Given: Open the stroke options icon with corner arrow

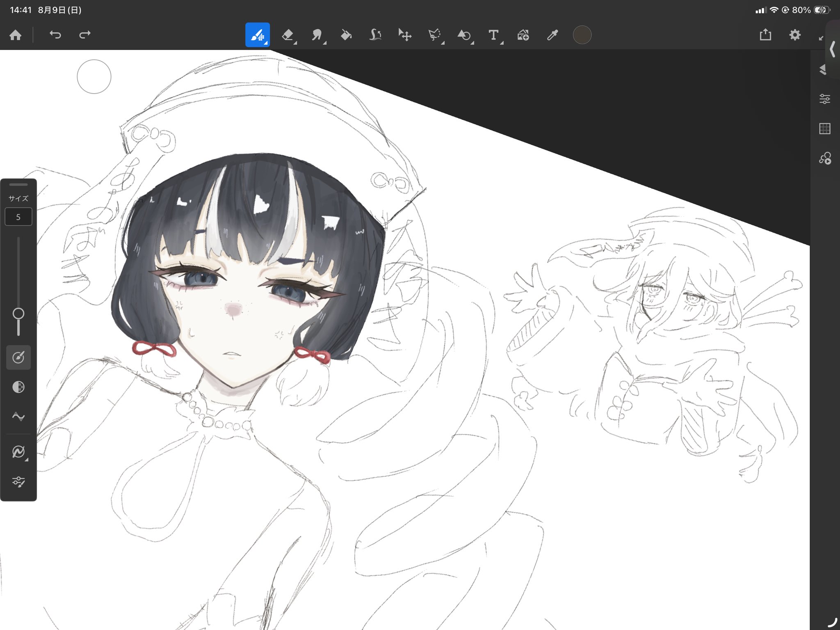Looking at the screenshot, I should (x=19, y=452).
